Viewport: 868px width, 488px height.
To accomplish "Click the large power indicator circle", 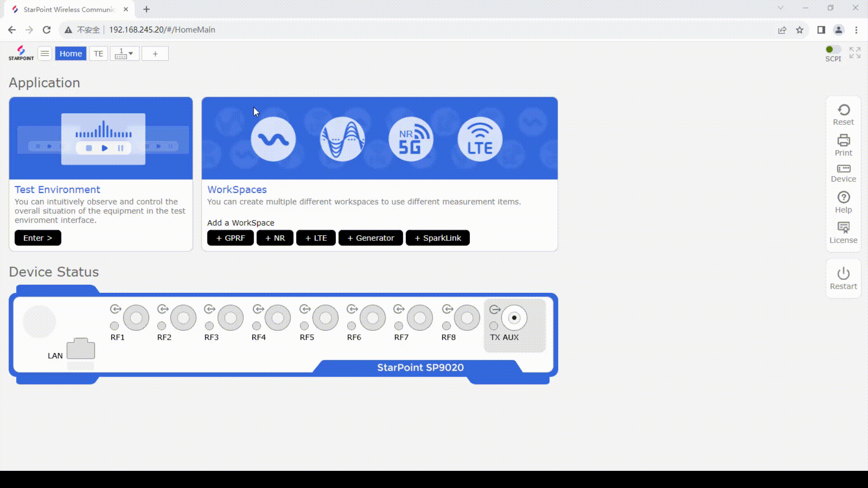I will point(39,322).
